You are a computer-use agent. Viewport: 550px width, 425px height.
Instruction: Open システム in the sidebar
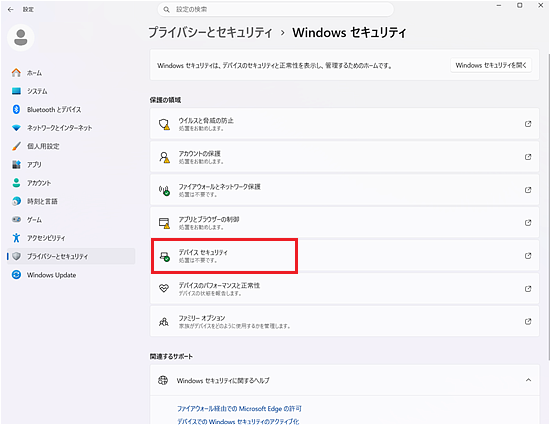pyautogui.click(x=71, y=91)
